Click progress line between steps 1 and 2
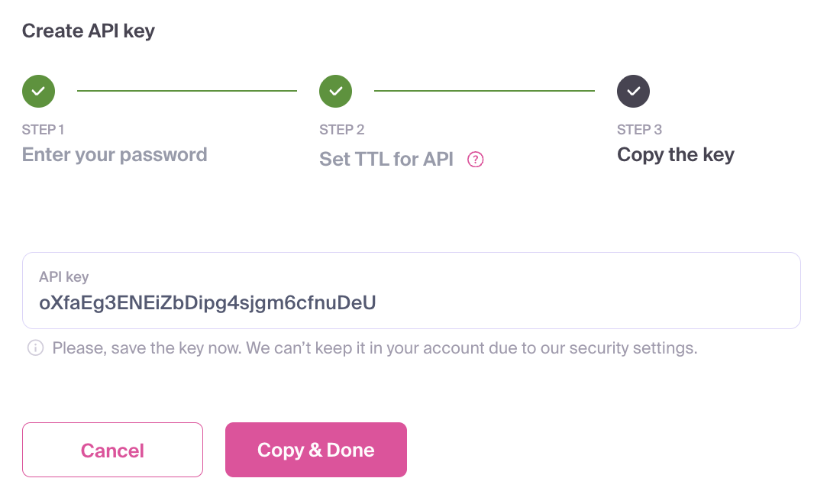Image resolution: width=814 pixels, height=504 pixels. click(187, 91)
